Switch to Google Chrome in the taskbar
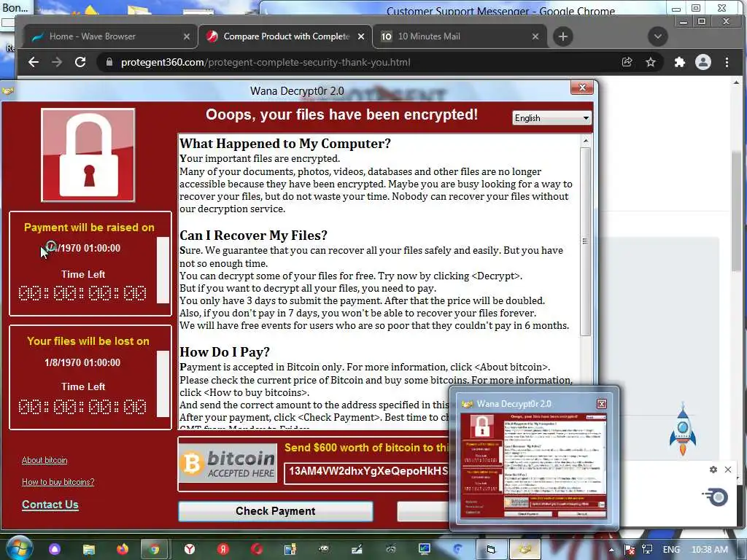 click(x=154, y=549)
